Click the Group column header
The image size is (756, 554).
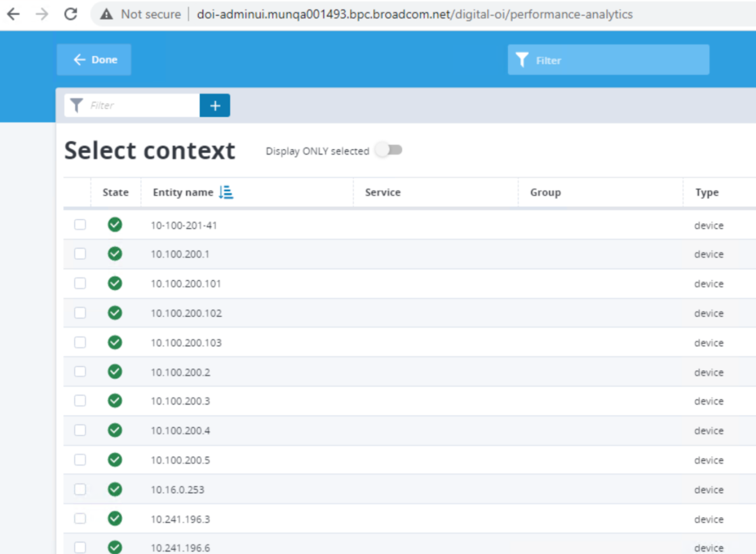(x=545, y=192)
